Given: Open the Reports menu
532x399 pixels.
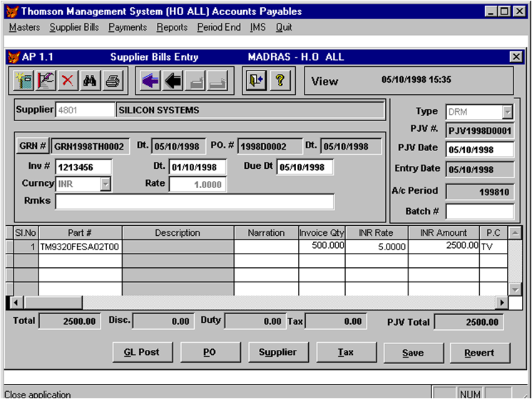Looking at the screenshot, I should click(172, 27).
